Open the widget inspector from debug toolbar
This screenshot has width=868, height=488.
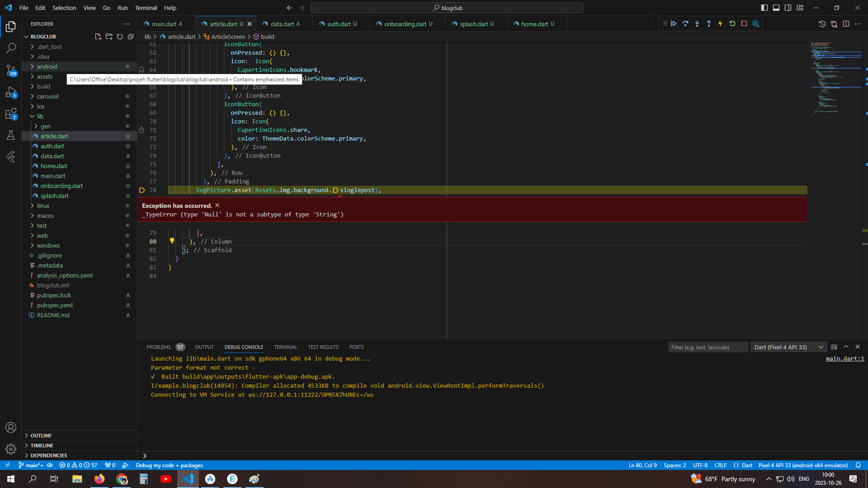(756, 23)
